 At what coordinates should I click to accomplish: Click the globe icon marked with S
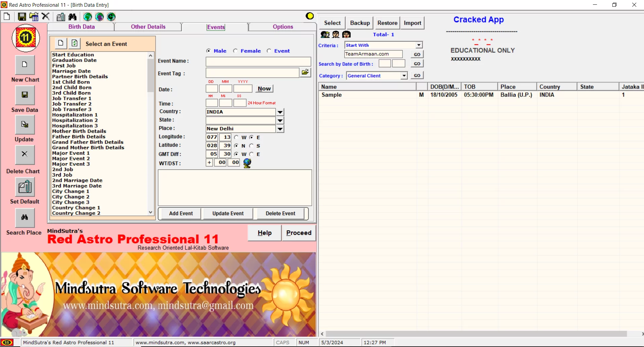click(x=99, y=16)
